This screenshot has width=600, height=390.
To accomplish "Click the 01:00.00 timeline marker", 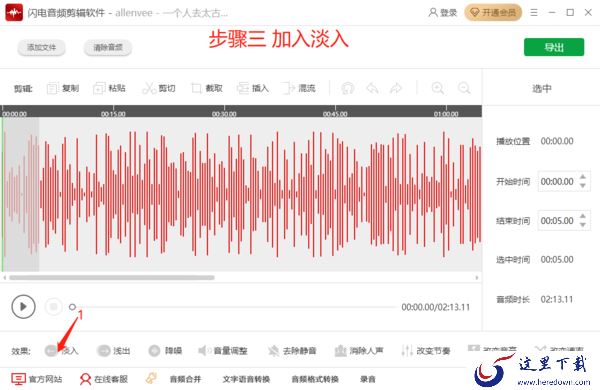I will pyautogui.click(x=446, y=114).
